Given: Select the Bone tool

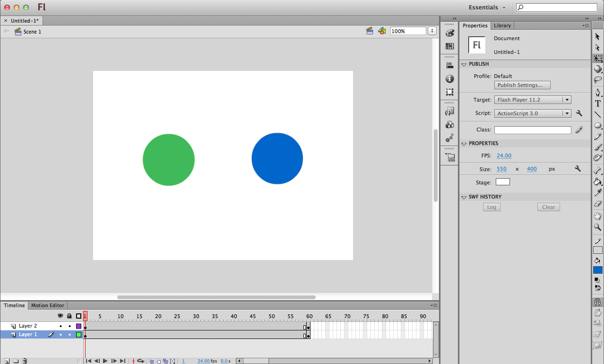Looking at the screenshot, I should 598,171.
